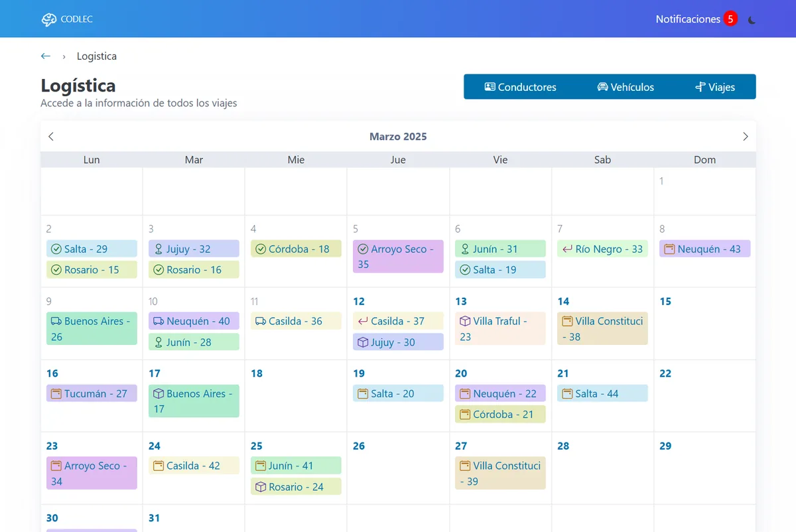Click the ID card icon in Conductores
Screen dimensions: 796x532
490,87
